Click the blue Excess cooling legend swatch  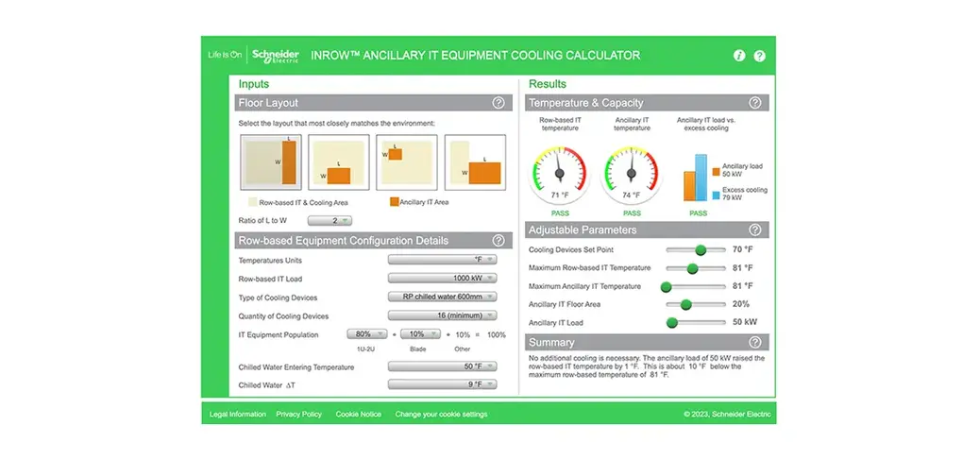point(717,195)
